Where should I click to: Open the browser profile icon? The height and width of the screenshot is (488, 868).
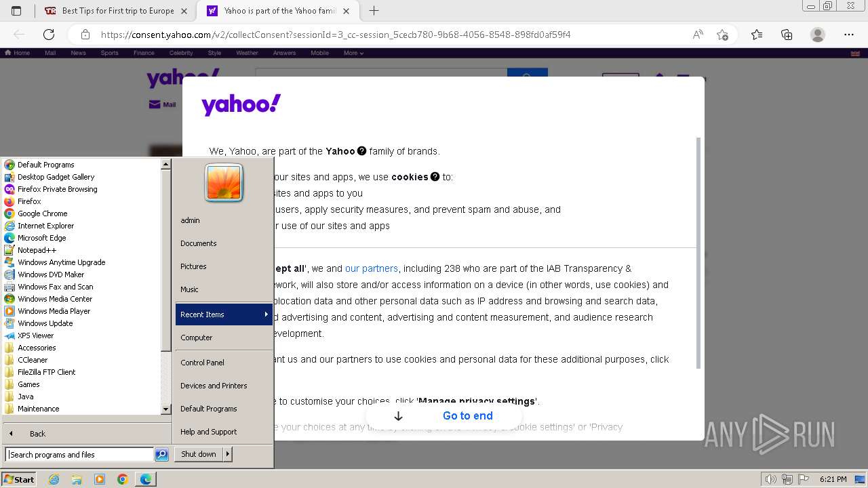[x=818, y=35]
